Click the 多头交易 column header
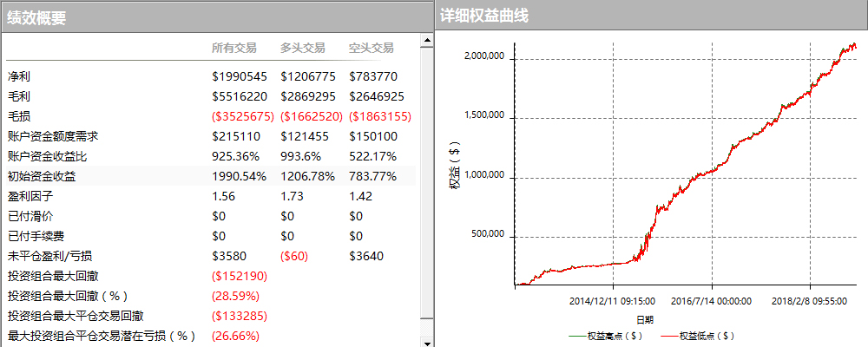 [x=303, y=48]
